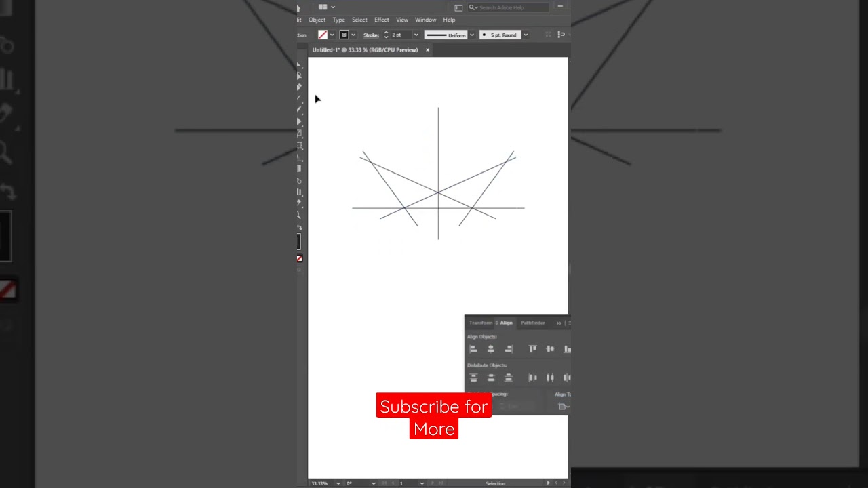Click the Stroke color swatch in control bar
The width and height of the screenshot is (868, 488).
[x=344, y=35]
